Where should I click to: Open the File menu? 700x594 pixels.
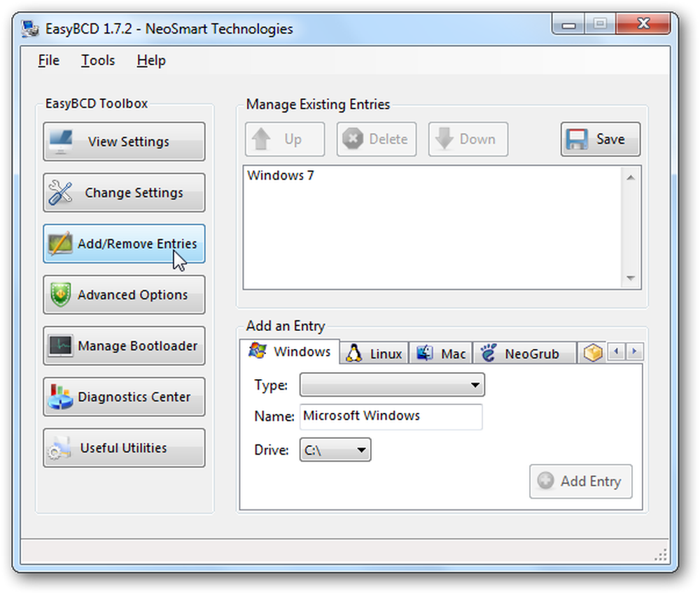click(49, 60)
